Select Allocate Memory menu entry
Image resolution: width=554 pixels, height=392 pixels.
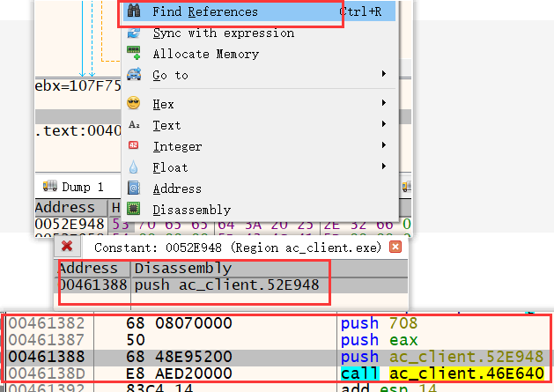[x=205, y=54]
